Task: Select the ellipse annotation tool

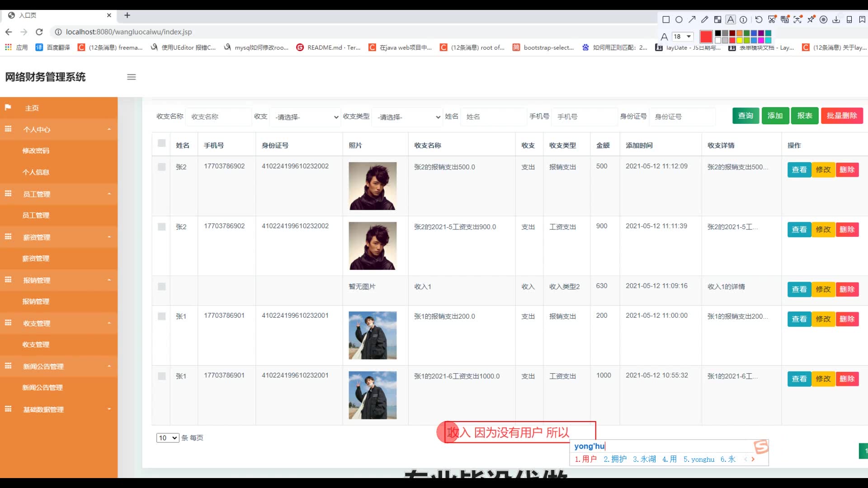Action: [x=679, y=19]
